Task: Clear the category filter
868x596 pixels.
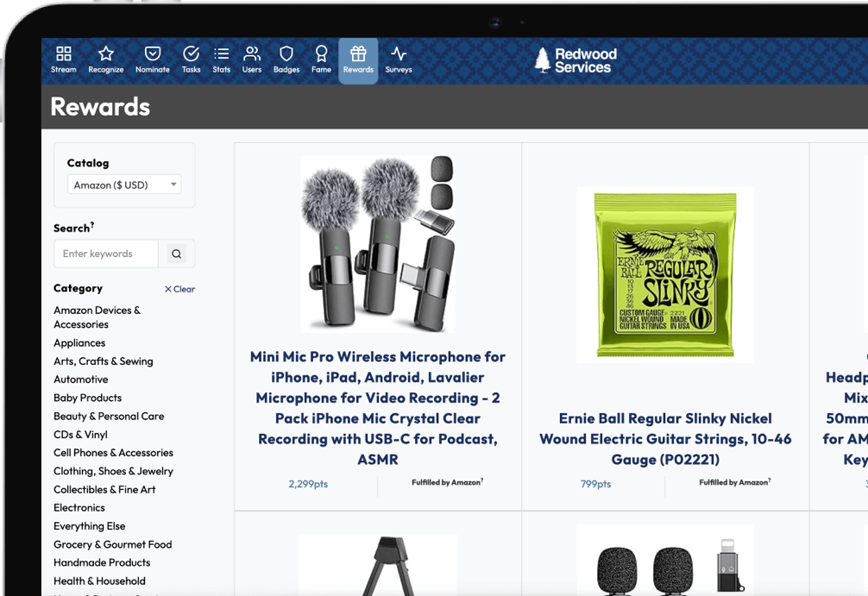Action: coord(180,289)
